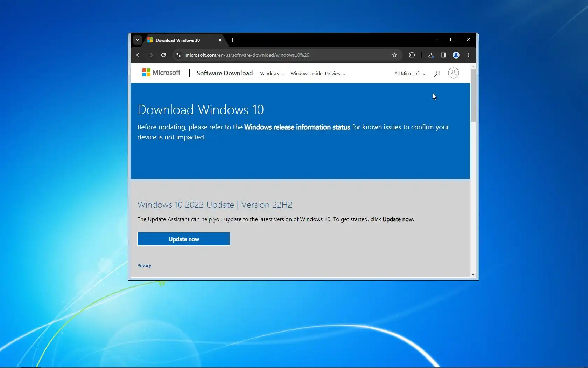Click the browser forward arrow
Screen dimensions: 588x368
coord(151,55)
